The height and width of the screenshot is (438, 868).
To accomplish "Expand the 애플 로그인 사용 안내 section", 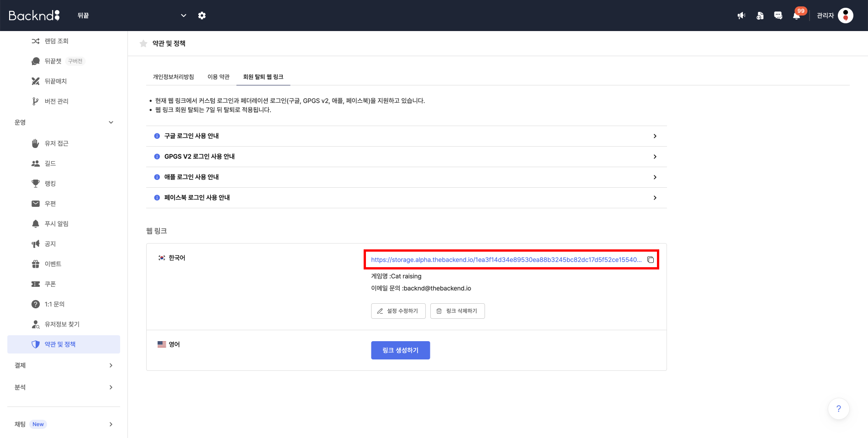I will (x=406, y=177).
